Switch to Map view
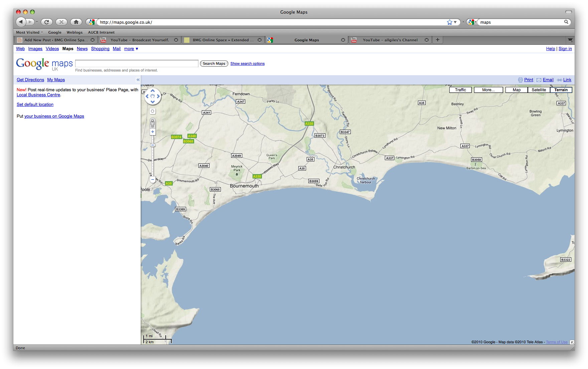The height and width of the screenshot is (369, 588). (x=517, y=90)
